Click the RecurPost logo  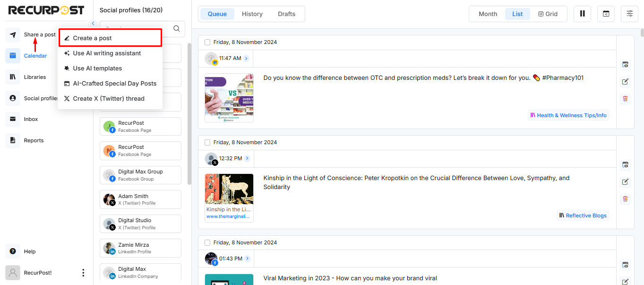[x=46, y=10]
